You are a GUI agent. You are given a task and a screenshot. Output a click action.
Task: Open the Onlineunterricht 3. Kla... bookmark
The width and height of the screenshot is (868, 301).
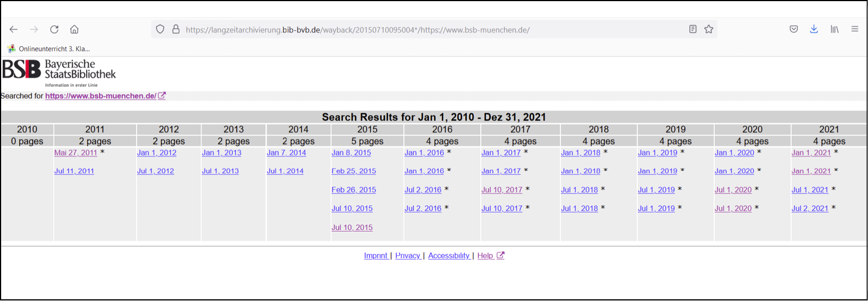[48, 49]
